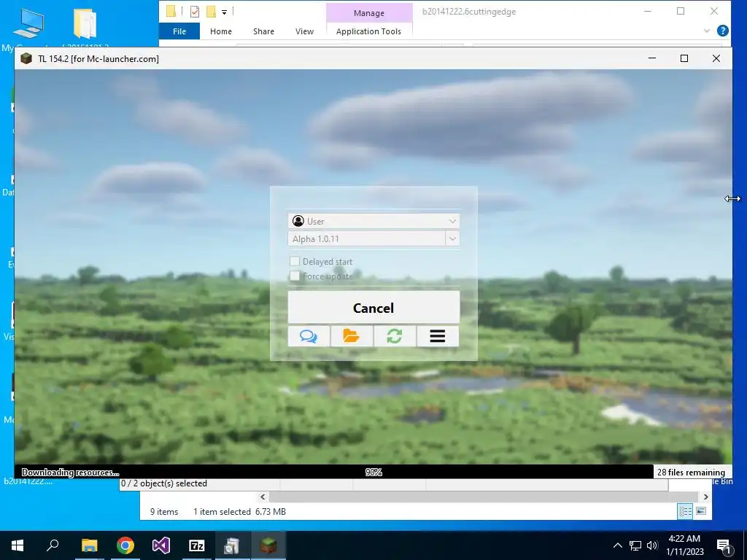Image resolution: width=747 pixels, height=560 pixels.
Task: Click the network tray icon
Action: click(635, 545)
